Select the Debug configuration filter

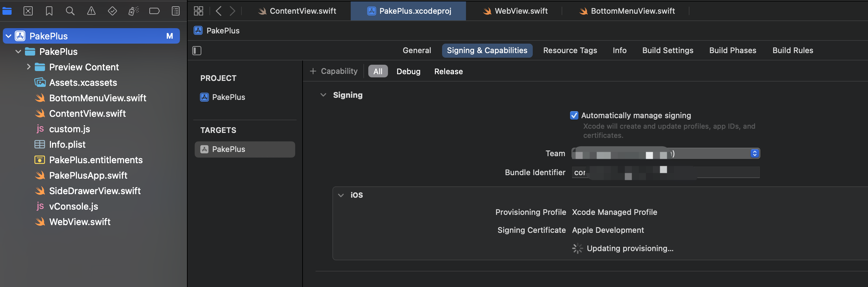coord(408,71)
